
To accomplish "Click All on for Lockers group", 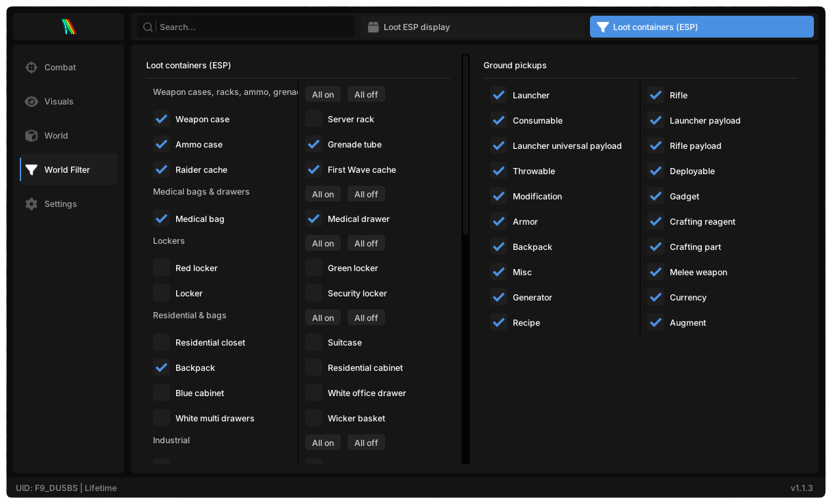I will click(x=323, y=243).
